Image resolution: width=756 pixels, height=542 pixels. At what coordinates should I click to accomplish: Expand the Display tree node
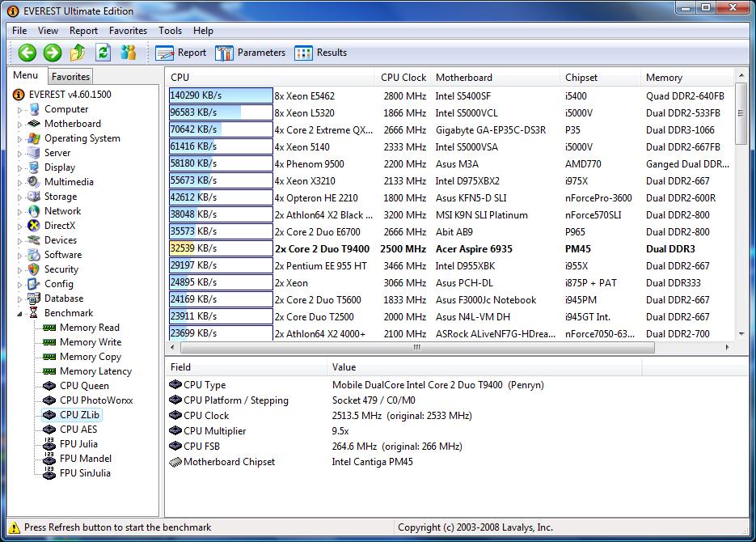(x=19, y=168)
